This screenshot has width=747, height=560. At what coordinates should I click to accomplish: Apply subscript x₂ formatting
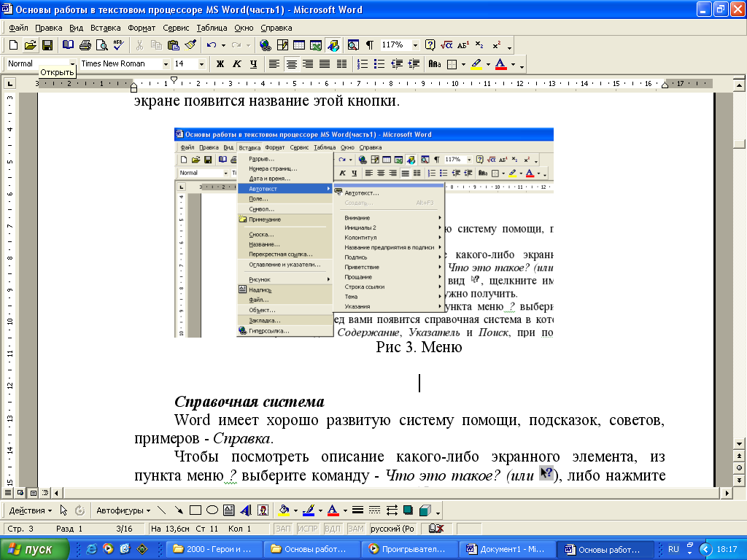click(x=480, y=45)
